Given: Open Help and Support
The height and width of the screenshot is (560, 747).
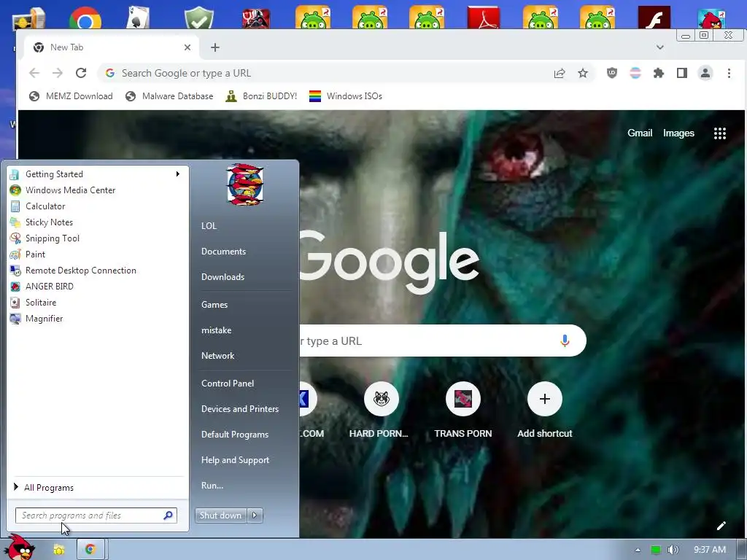Looking at the screenshot, I should click(x=236, y=460).
